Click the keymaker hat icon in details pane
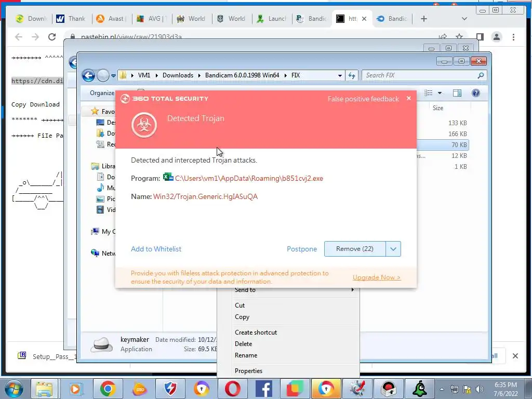Image resolution: width=532 pixels, height=399 pixels. pos(101,344)
